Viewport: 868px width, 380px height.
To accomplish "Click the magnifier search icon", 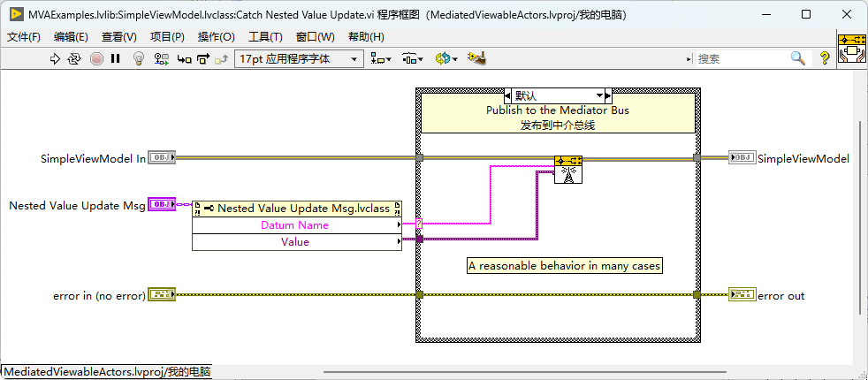I will [x=797, y=58].
